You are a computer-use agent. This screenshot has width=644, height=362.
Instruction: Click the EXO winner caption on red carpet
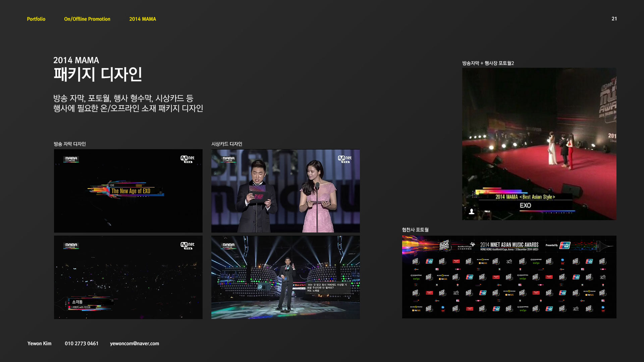coord(525,205)
